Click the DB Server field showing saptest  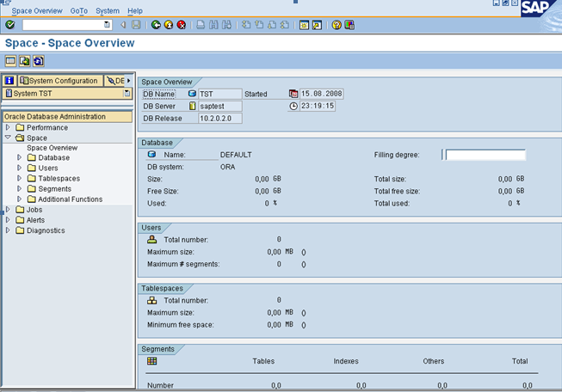click(x=220, y=106)
